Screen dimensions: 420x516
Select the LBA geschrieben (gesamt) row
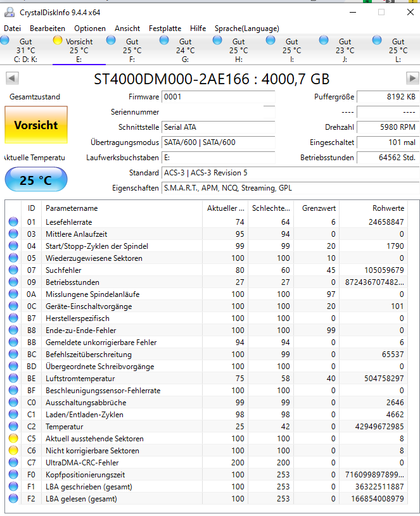(207, 487)
